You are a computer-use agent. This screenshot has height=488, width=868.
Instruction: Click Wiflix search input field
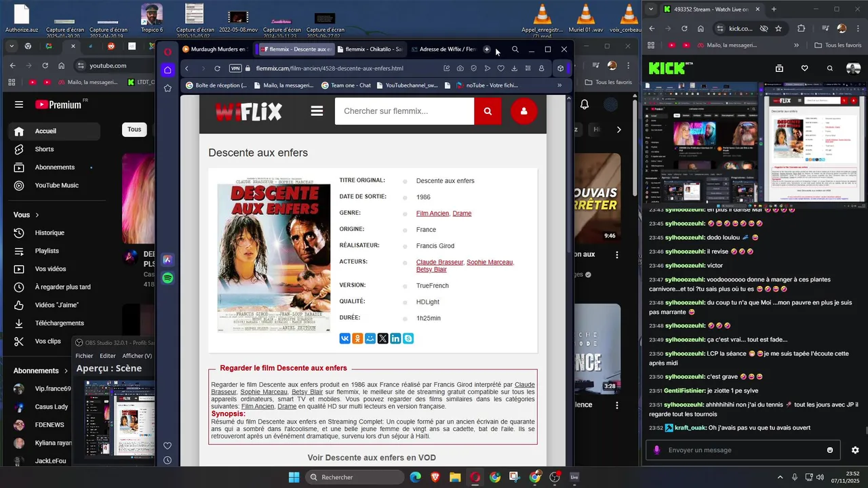[x=404, y=111]
